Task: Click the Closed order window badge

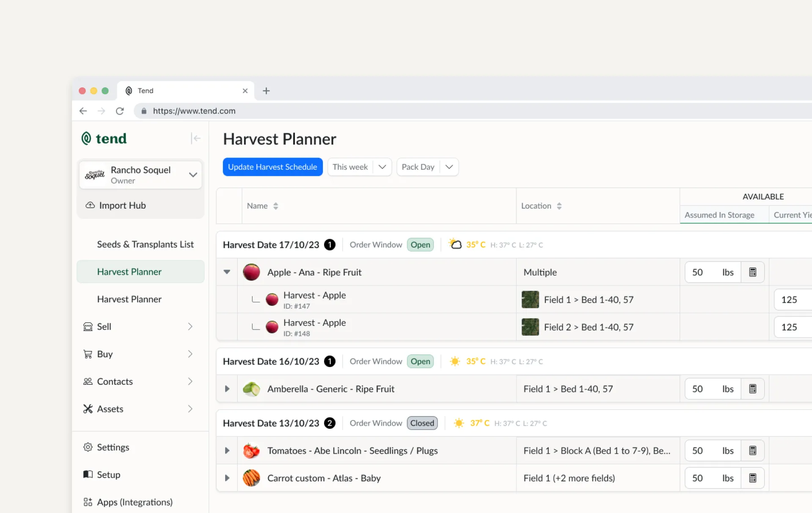Action: click(422, 423)
